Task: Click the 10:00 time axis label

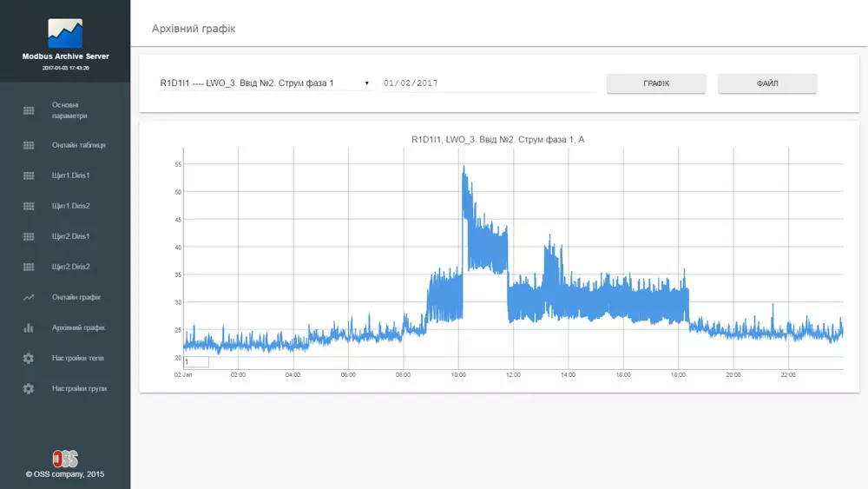Action: tap(458, 375)
